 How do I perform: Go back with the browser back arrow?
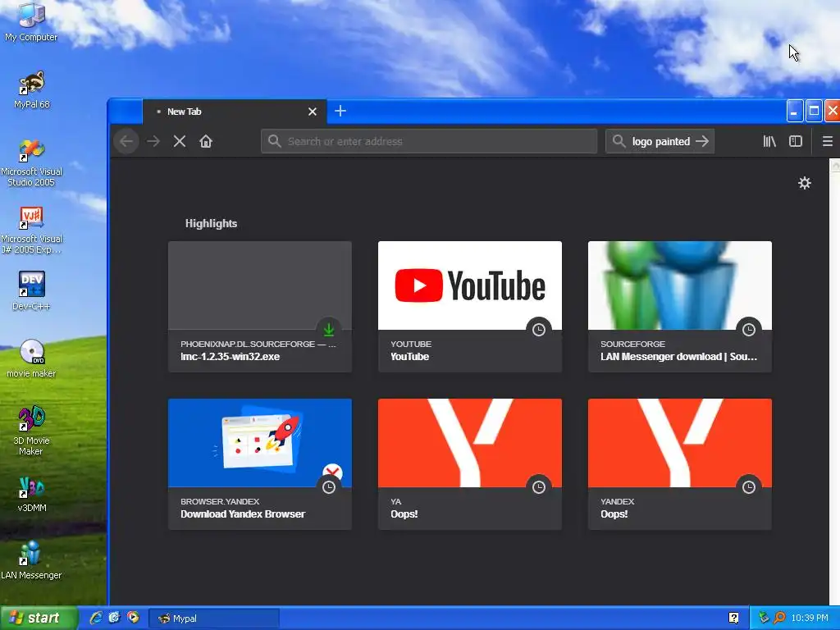tap(126, 141)
